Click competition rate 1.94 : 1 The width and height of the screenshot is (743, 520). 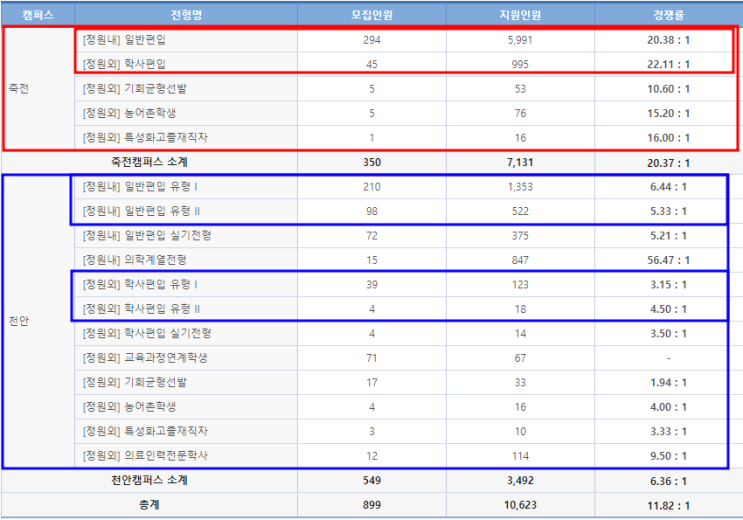point(668,383)
